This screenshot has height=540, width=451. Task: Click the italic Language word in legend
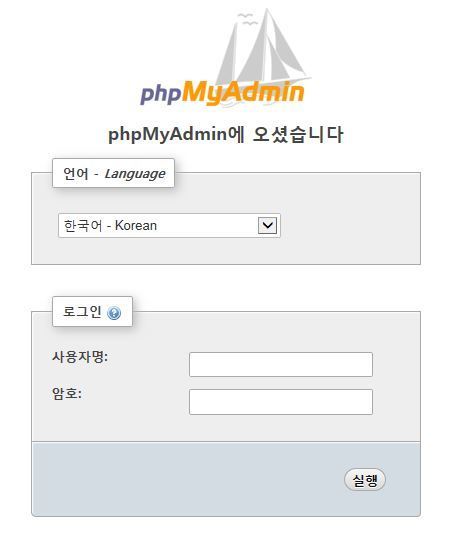(x=135, y=174)
